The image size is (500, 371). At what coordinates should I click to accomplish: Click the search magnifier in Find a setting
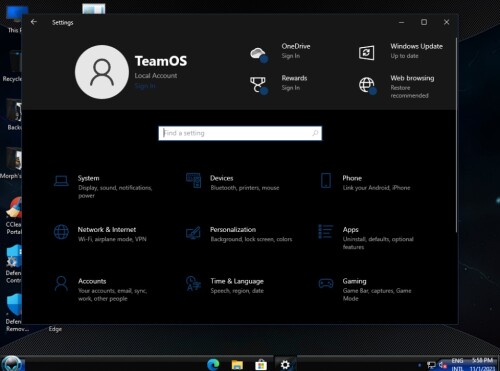[x=315, y=133]
